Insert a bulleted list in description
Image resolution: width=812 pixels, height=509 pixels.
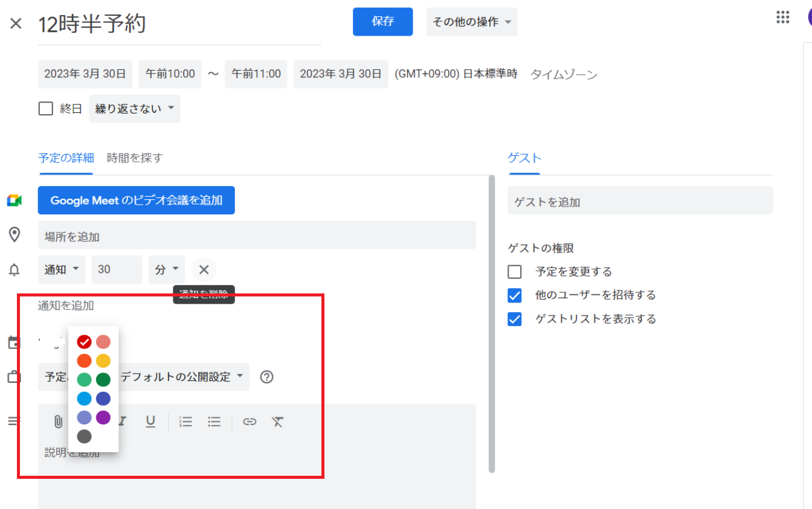coord(214,421)
